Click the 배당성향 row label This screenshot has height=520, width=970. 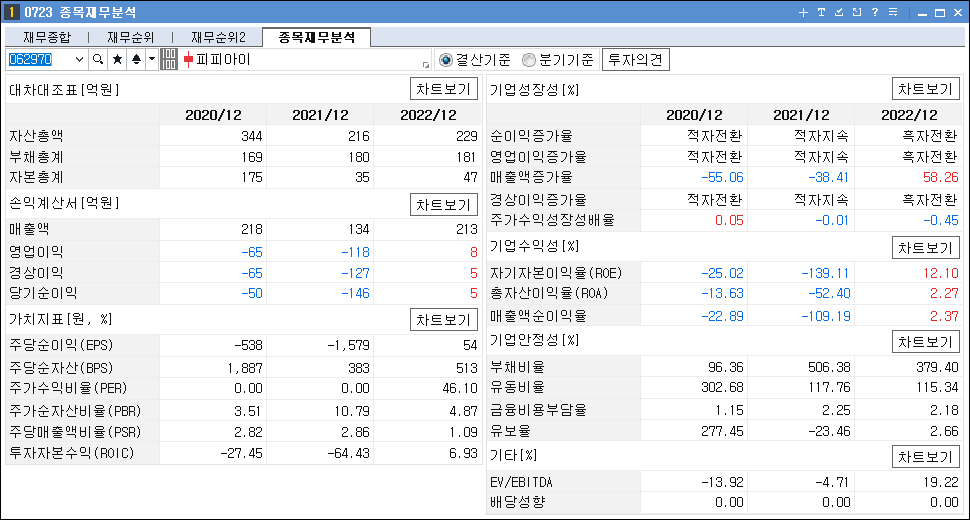point(517,502)
